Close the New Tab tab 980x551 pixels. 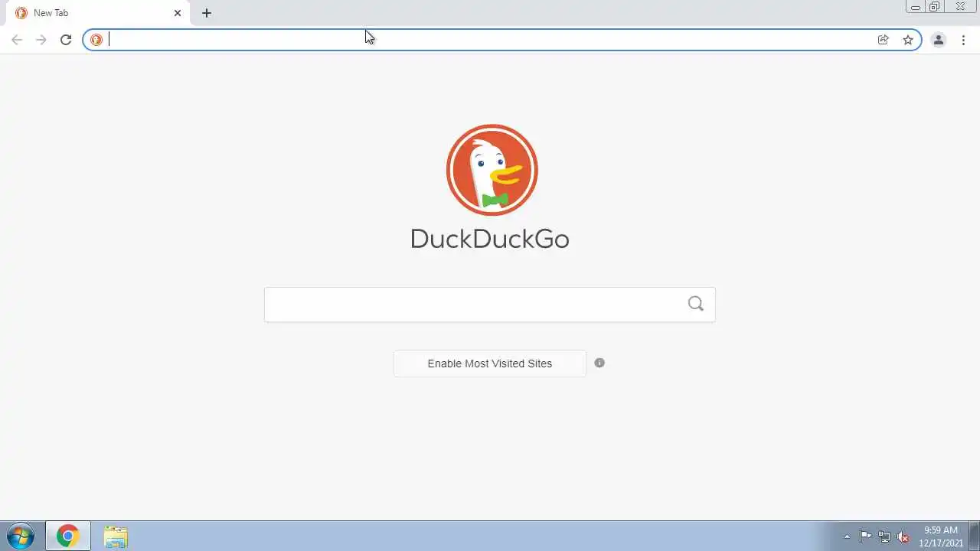178,13
